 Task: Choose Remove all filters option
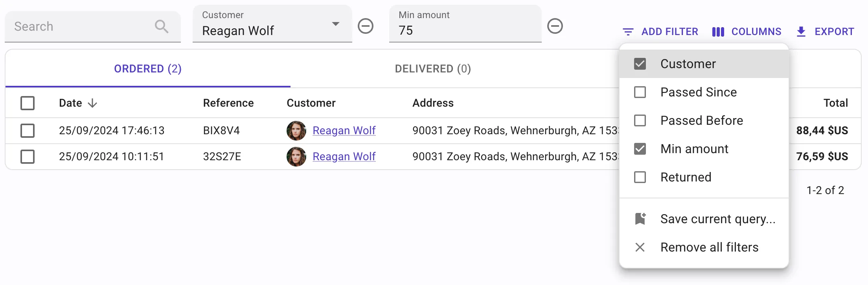coord(709,247)
